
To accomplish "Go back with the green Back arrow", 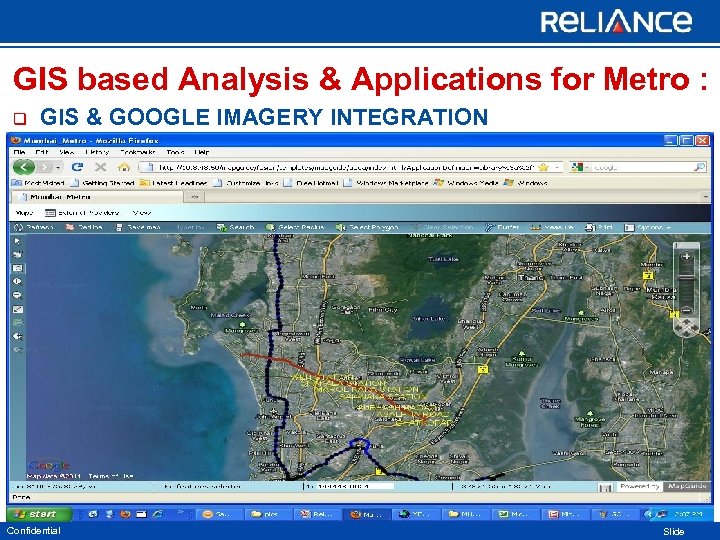I will tap(23, 167).
